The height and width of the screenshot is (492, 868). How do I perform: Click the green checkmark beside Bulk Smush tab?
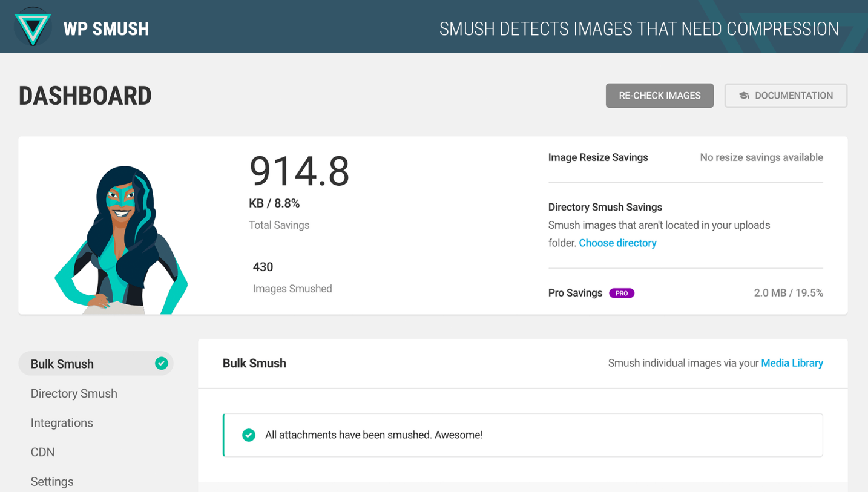click(161, 363)
